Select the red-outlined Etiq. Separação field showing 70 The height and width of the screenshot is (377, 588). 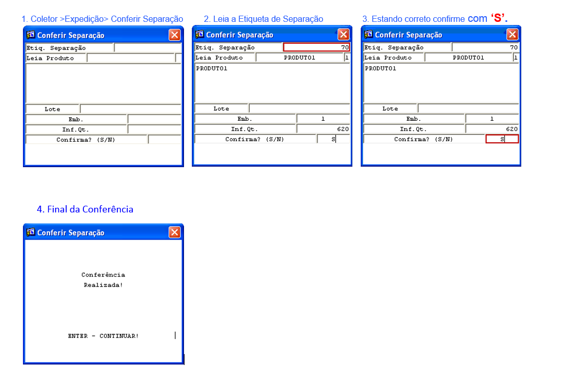click(316, 47)
